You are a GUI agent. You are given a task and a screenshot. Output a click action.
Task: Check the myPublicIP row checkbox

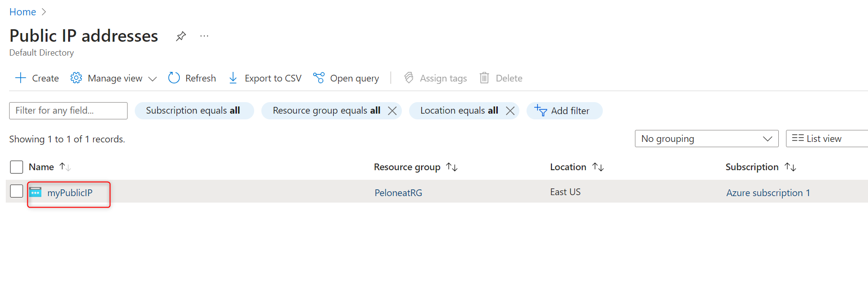(x=17, y=191)
